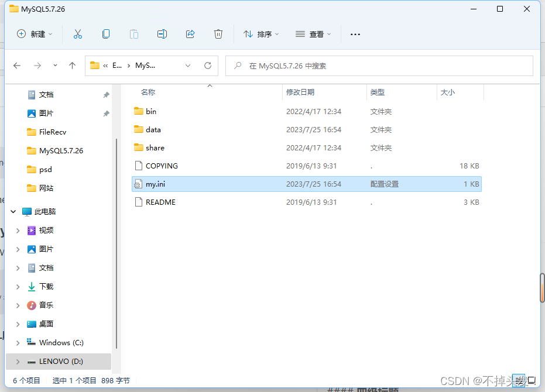
Task: Click the MySQL5.7.26 title bar folder icon
Action: point(14,9)
